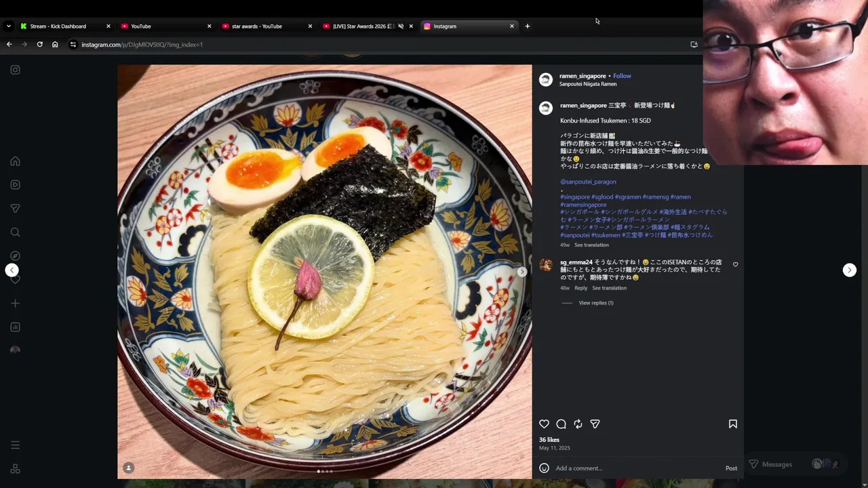Open the browser tab list dropdown
Viewport: 868px width, 488px height.
click(x=8, y=26)
